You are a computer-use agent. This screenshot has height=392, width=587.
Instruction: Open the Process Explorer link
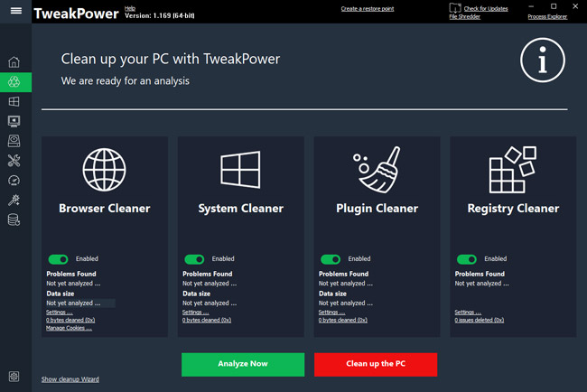pyautogui.click(x=547, y=16)
